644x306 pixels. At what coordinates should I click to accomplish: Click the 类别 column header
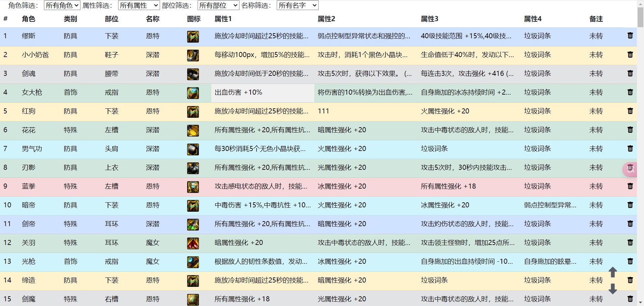coord(70,19)
